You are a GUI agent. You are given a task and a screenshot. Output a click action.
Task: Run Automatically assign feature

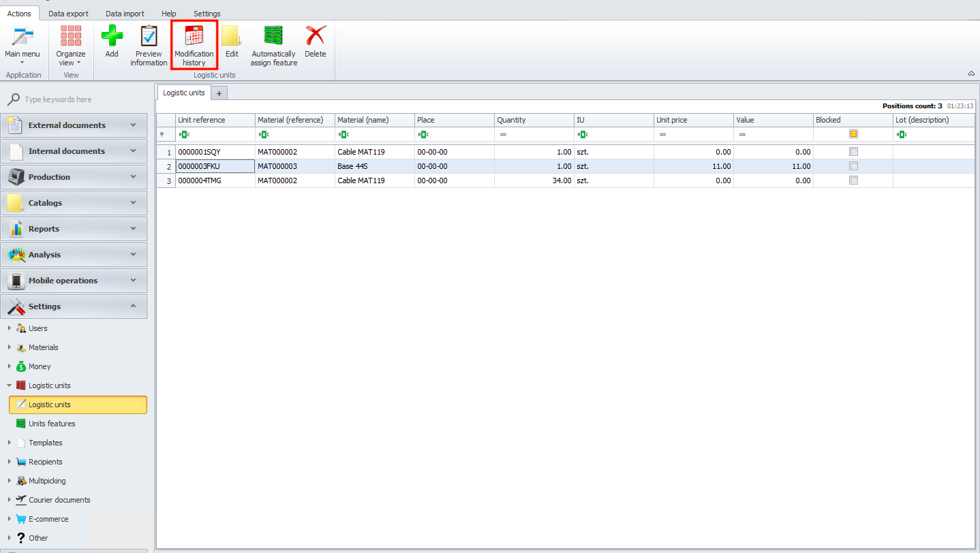coord(273,45)
